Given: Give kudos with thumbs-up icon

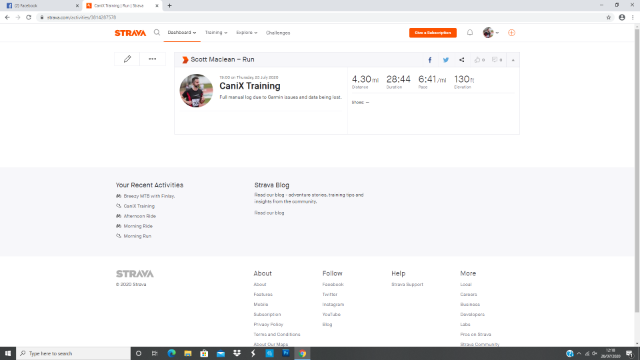Looking at the screenshot, I should coord(479,60).
